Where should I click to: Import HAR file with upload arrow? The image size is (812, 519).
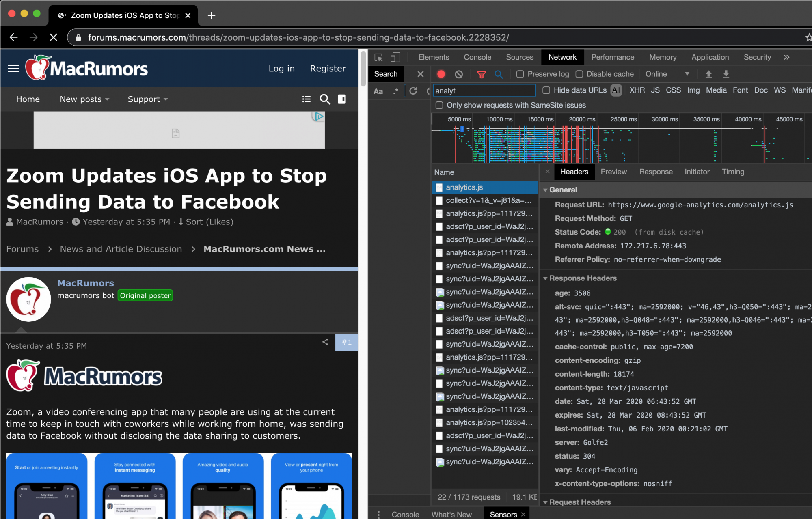pyautogui.click(x=708, y=74)
